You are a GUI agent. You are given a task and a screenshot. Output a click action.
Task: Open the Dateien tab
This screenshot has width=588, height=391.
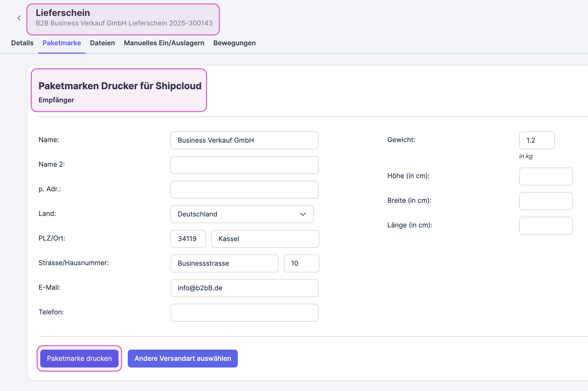pos(102,43)
